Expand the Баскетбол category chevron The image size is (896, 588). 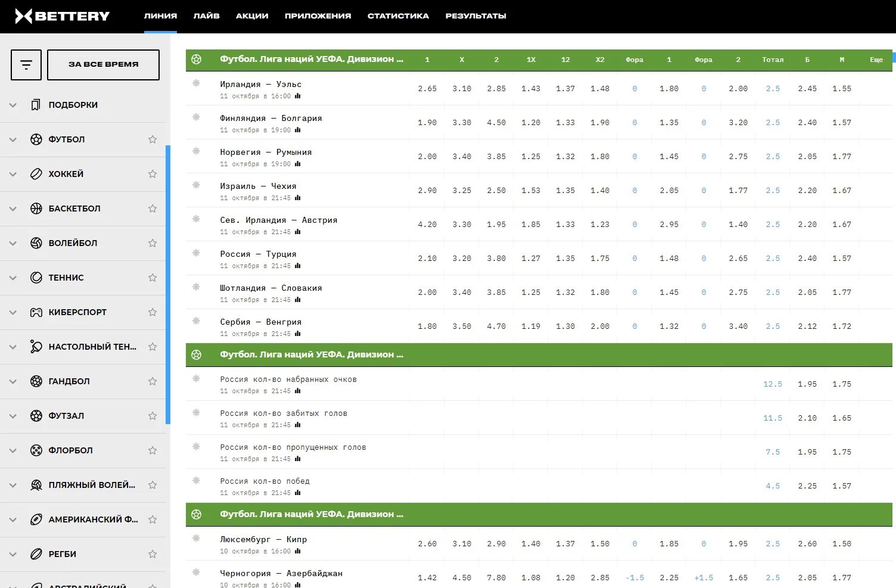(13, 209)
